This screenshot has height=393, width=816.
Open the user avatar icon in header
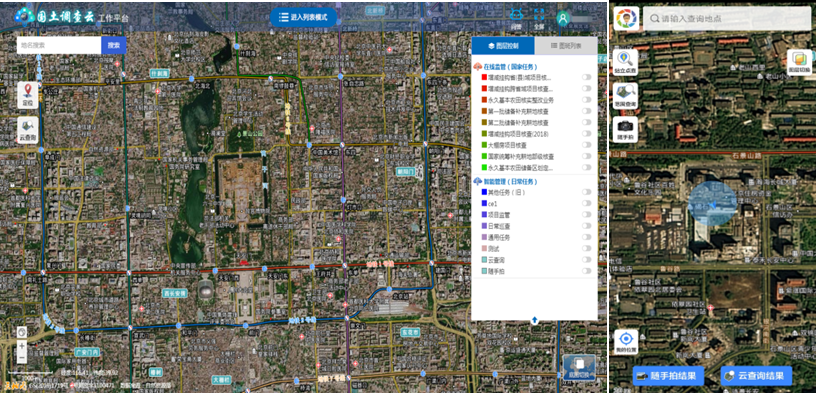click(563, 18)
